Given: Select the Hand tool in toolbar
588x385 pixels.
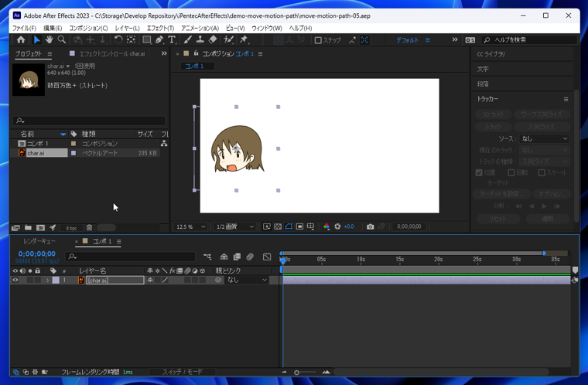Looking at the screenshot, I should coord(49,40).
